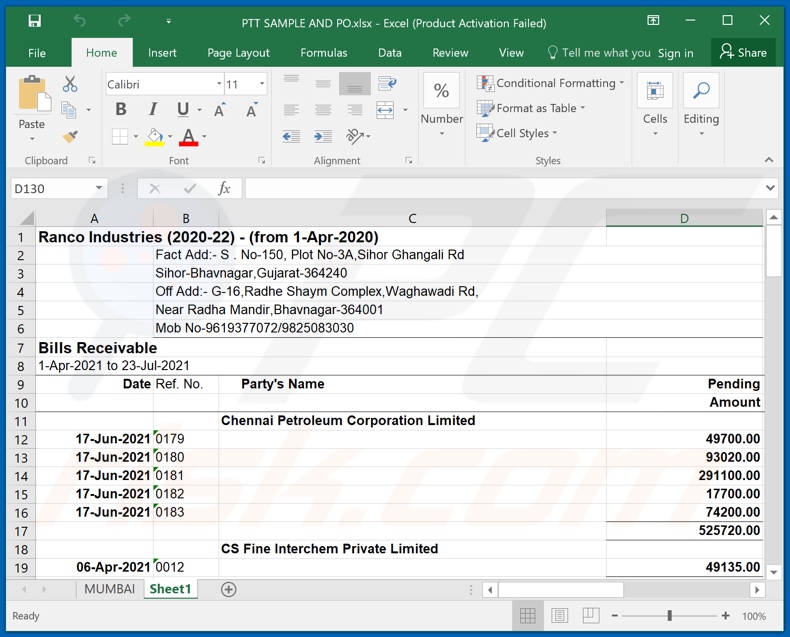This screenshot has height=637, width=790.
Task: Expand the formula bar
Action: (x=770, y=188)
